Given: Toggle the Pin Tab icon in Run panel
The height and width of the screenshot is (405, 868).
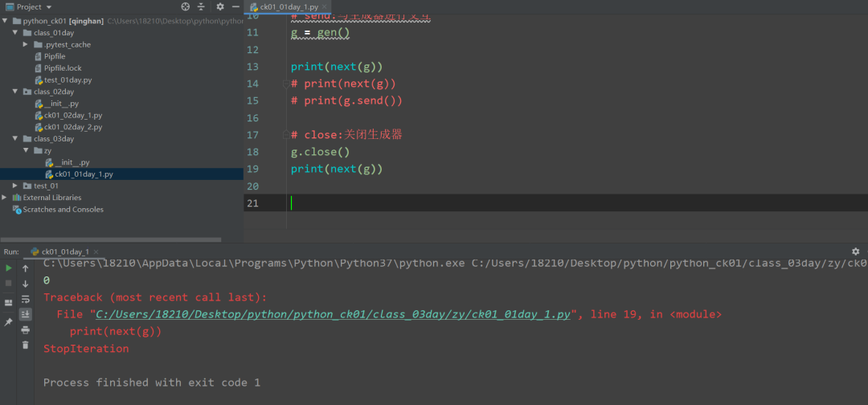Looking at the screenshot, I should (8, 322).
